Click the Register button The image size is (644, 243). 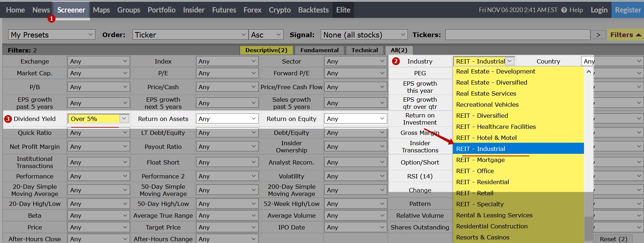(628, 10)
